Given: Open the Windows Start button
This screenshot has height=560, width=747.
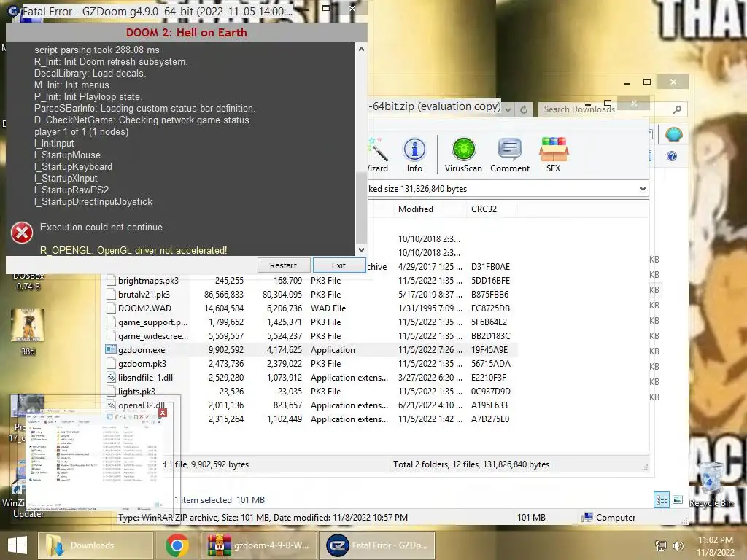Looking at the screenshot, I should click(x=18, y=545).
